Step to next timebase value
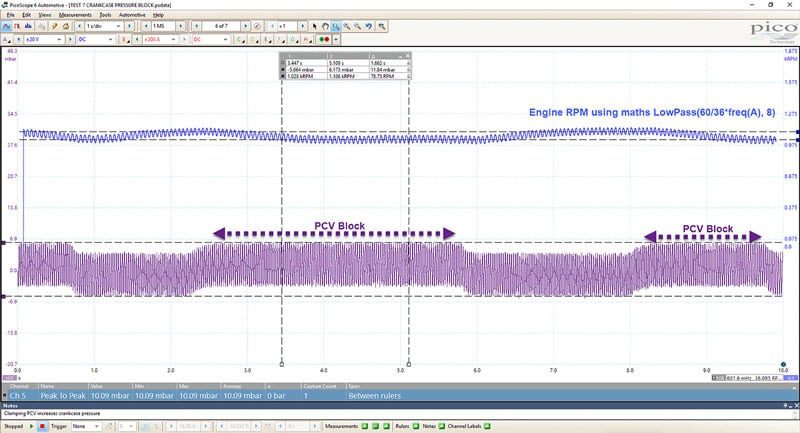Image resolution: width=800 pixels, height=433 pixels. [x=130, y=26]
